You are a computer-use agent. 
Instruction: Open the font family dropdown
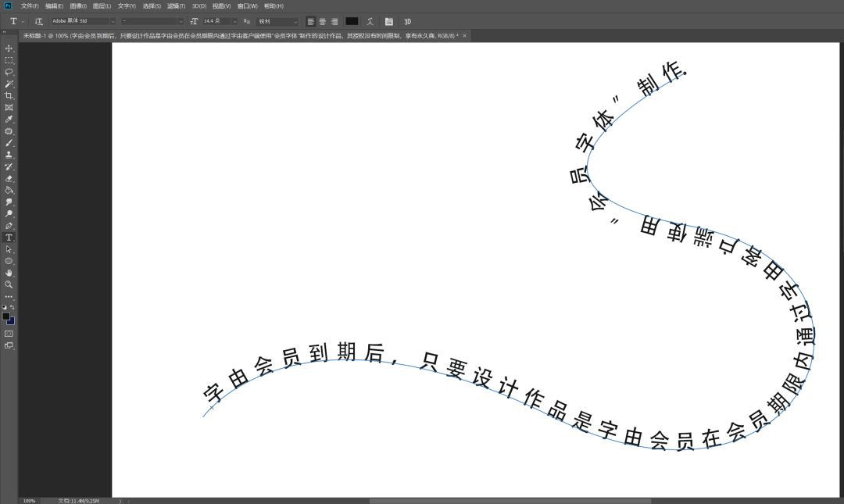coord(113,21)
